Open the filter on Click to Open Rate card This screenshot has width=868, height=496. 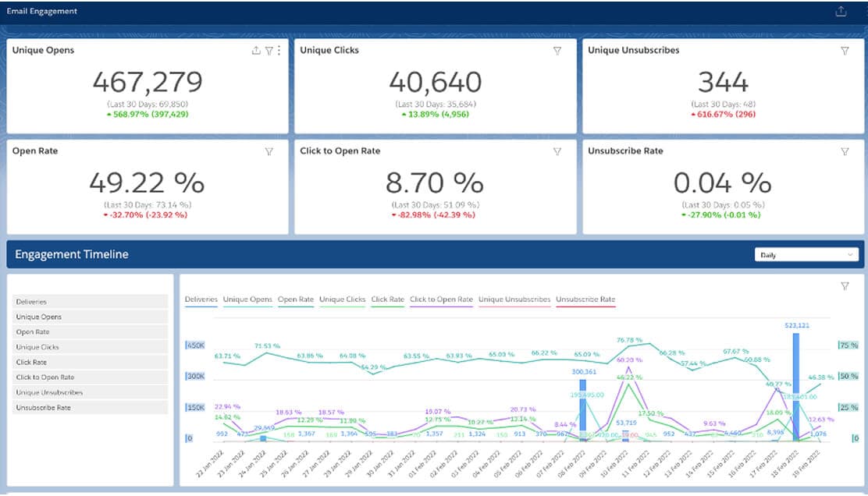[557, 151]
